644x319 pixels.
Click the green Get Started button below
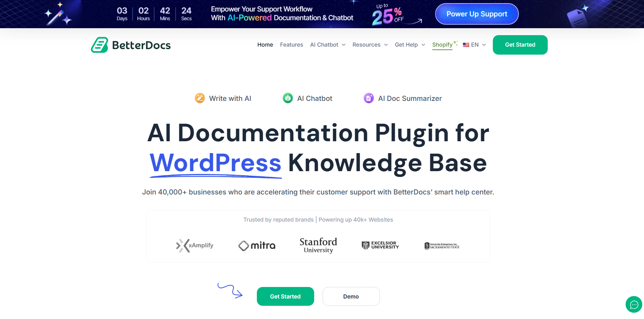[x=285, y=296]
